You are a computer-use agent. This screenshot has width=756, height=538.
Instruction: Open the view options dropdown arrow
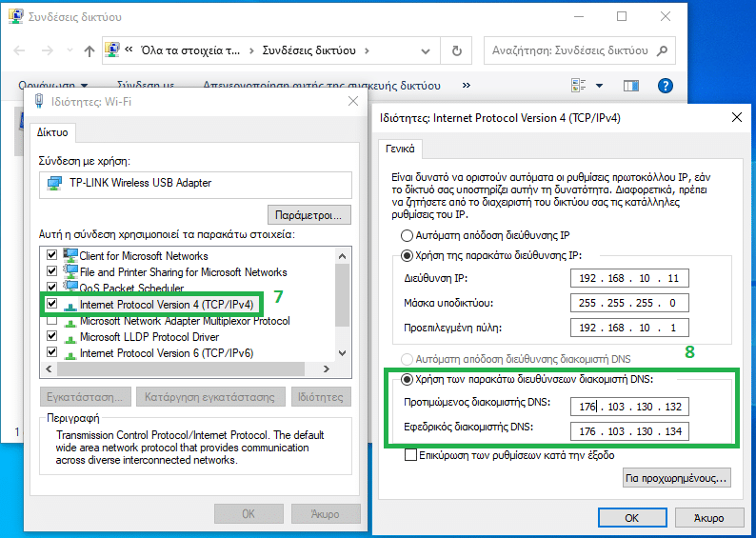(x=599, y=86)
